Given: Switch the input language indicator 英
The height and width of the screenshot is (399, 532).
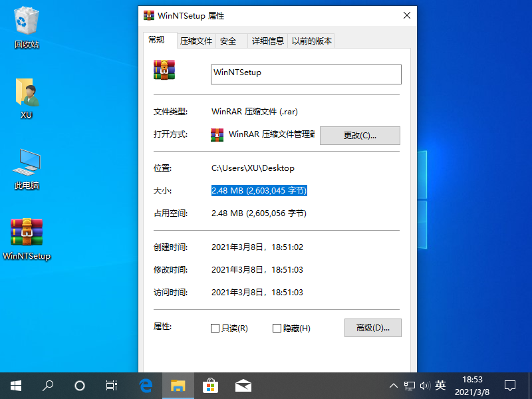Looking at the screenshot, I should pos(440,386).
